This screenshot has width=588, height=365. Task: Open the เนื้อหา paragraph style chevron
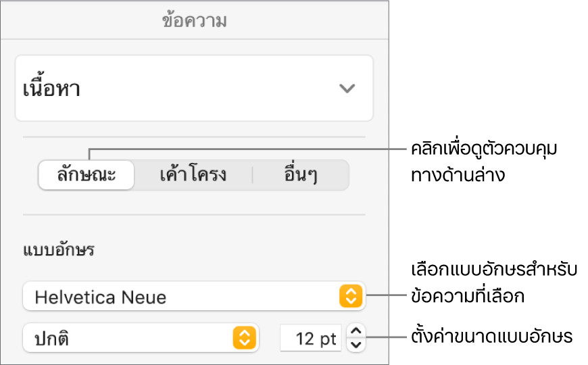coord(347,89)
